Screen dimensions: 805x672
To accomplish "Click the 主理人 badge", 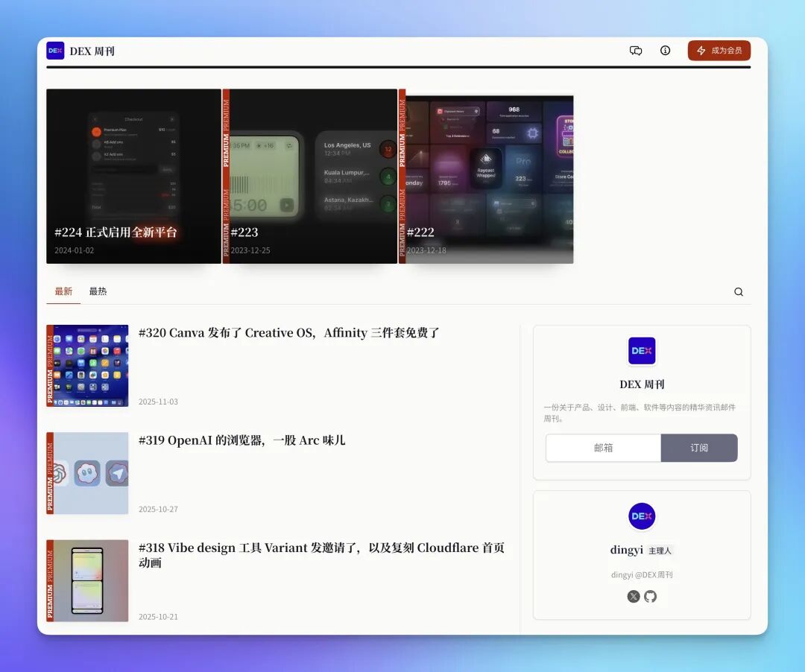I will 660,551.
